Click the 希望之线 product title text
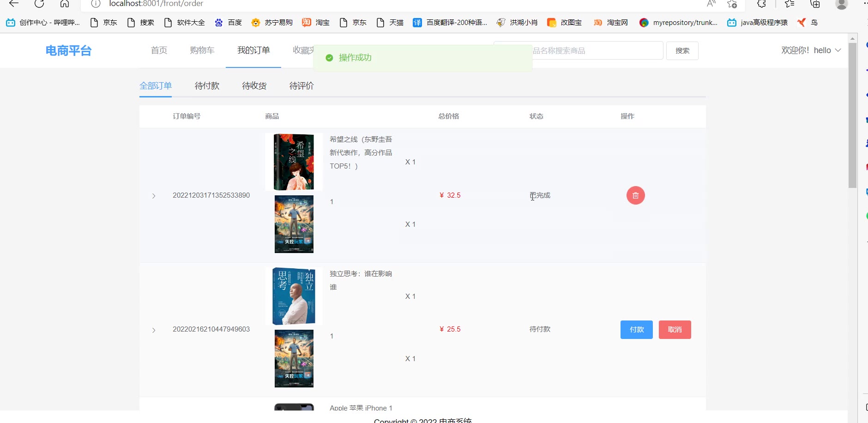This screenshot has height=423, width=868. pos(361,153)
